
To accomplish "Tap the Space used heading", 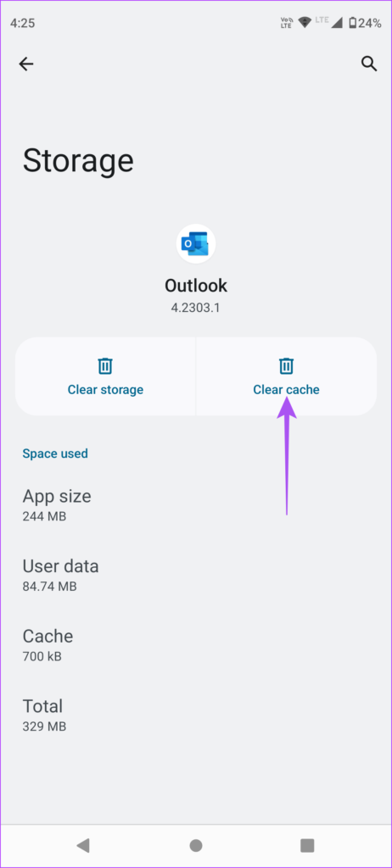I will pyautogui.click(x=55, y=453).
